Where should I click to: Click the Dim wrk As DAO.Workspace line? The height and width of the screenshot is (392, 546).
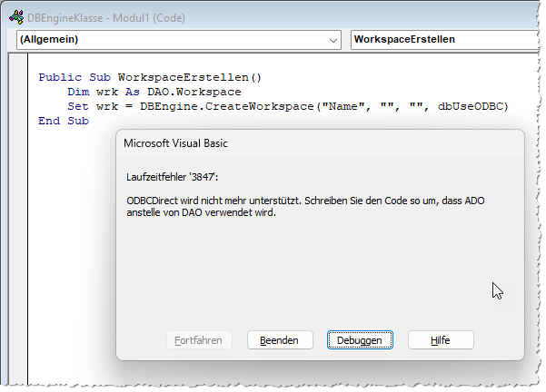pos(154,93)
